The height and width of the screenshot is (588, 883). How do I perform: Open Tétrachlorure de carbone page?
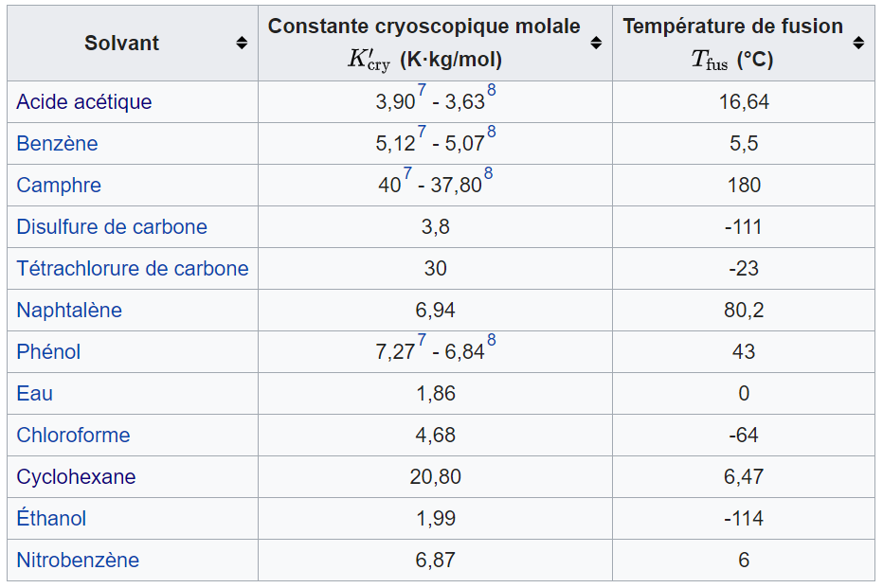coord(133,269)
